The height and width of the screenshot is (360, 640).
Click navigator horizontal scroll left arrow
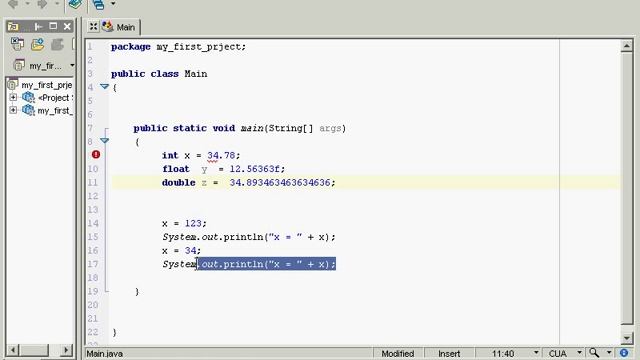pos(13,350)
